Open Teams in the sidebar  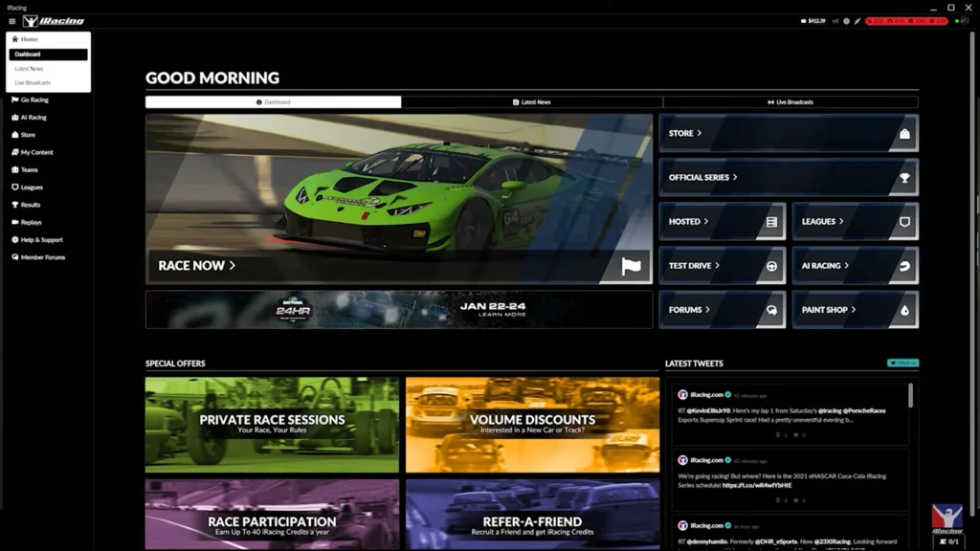point(25,170)
